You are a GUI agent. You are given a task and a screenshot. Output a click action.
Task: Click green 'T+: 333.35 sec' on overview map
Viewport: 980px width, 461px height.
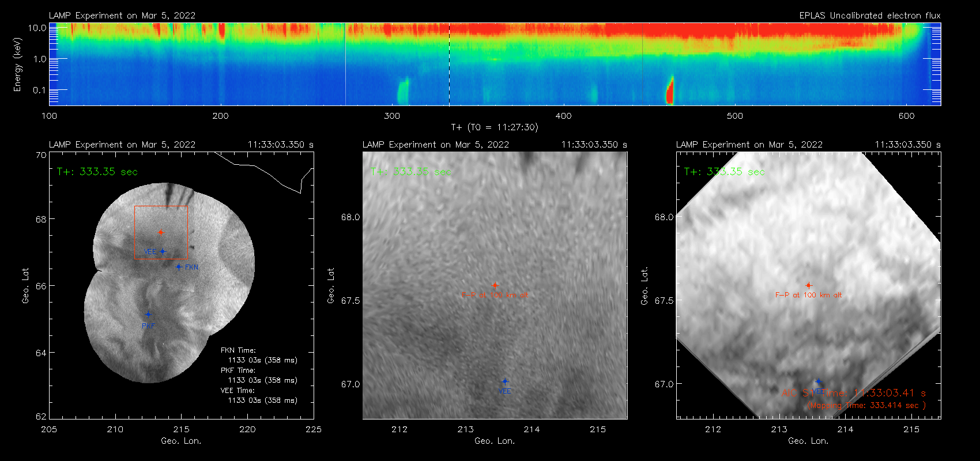97,172
